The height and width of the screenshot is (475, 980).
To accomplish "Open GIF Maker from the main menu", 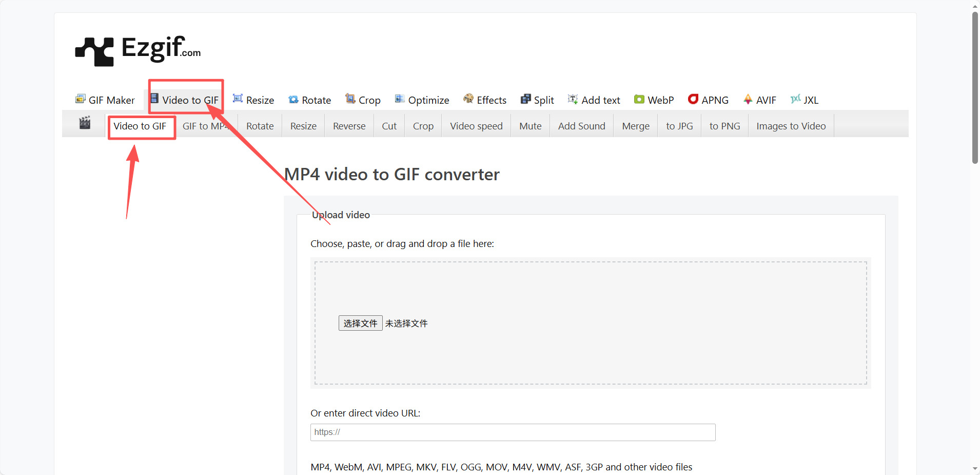I will pos(105,100).
